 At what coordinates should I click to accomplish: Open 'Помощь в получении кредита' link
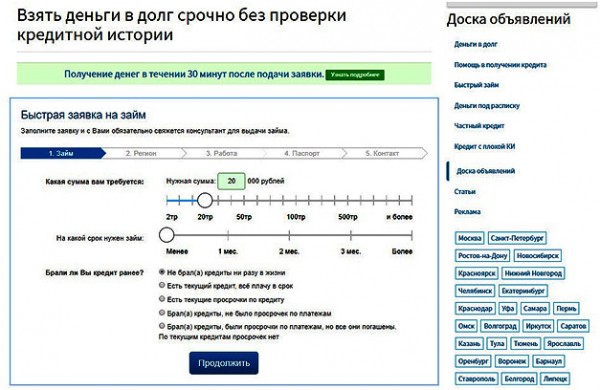click(500, 65)
